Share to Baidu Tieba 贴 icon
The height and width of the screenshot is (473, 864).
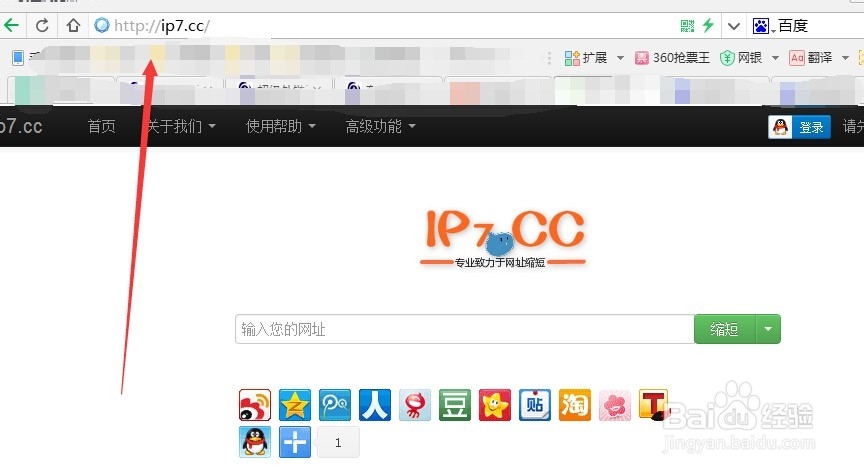point(534,405)
